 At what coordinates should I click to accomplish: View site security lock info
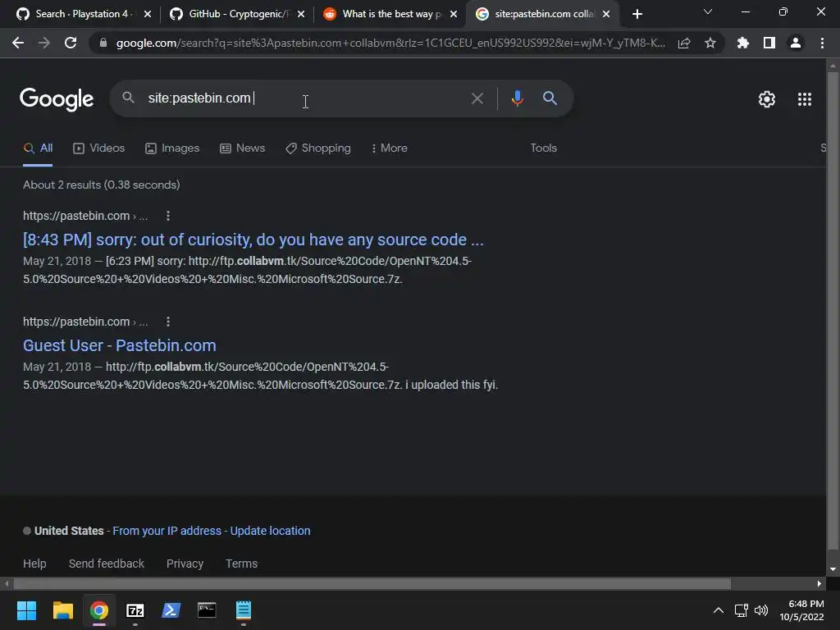103,43
